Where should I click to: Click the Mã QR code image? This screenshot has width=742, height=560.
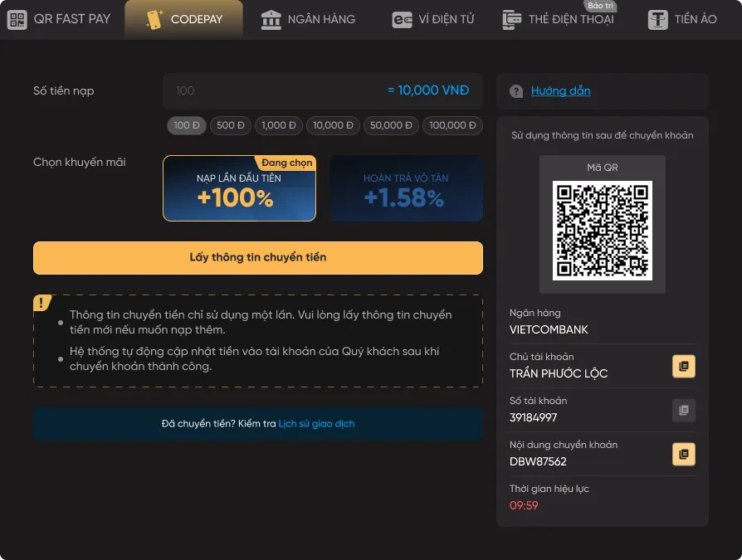603,229
